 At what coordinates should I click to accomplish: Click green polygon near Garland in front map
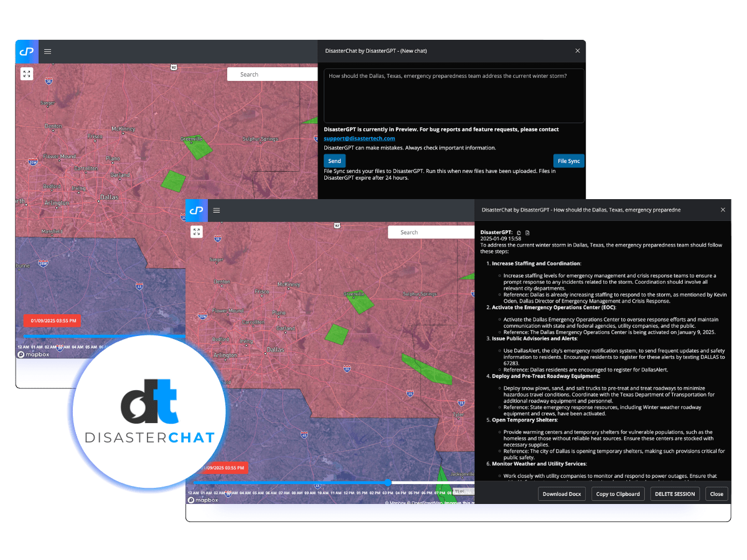click(337, 334)
